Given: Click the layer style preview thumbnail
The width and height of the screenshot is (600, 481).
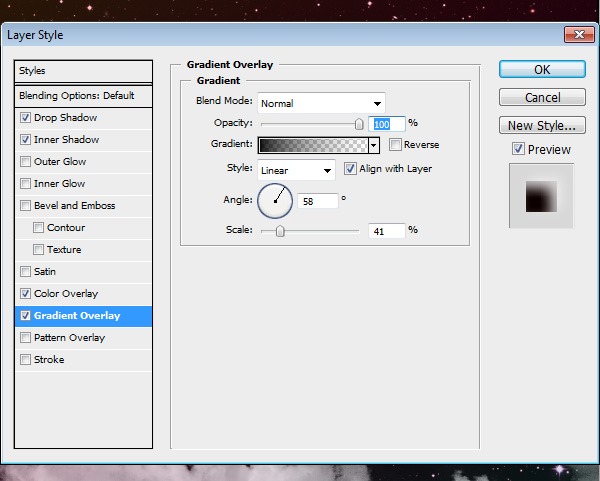Looking at the screenshot, I should tap(541, 196).
